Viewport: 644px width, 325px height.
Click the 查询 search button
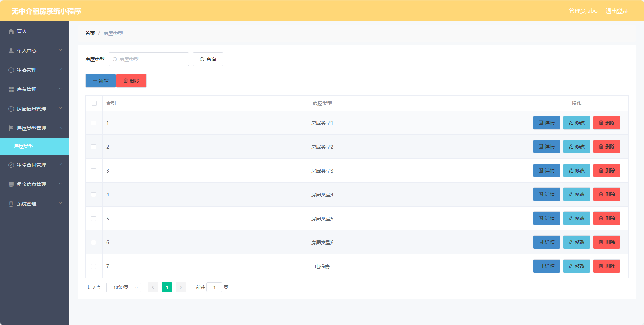click(208, 59)
